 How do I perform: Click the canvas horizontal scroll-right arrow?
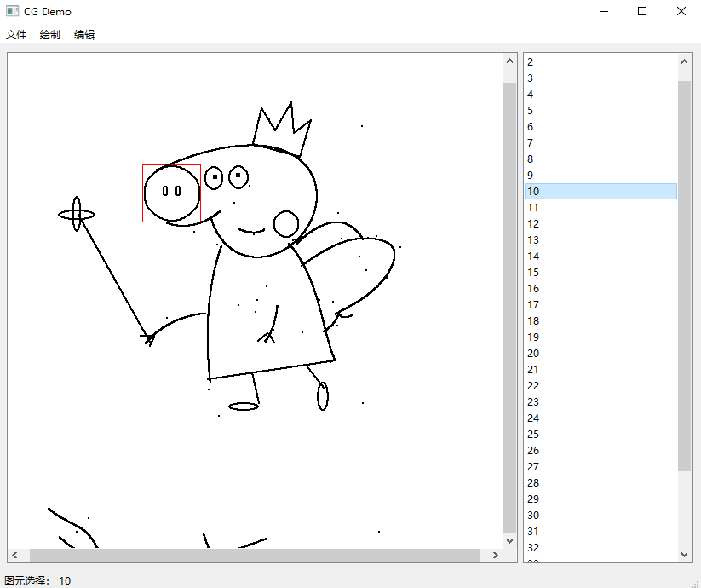tap(496, 555)
